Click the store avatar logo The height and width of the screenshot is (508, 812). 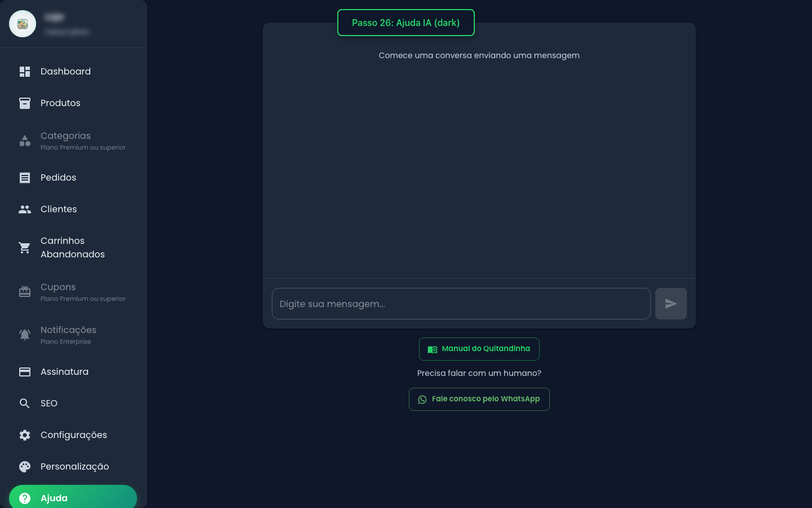[23, 24]
